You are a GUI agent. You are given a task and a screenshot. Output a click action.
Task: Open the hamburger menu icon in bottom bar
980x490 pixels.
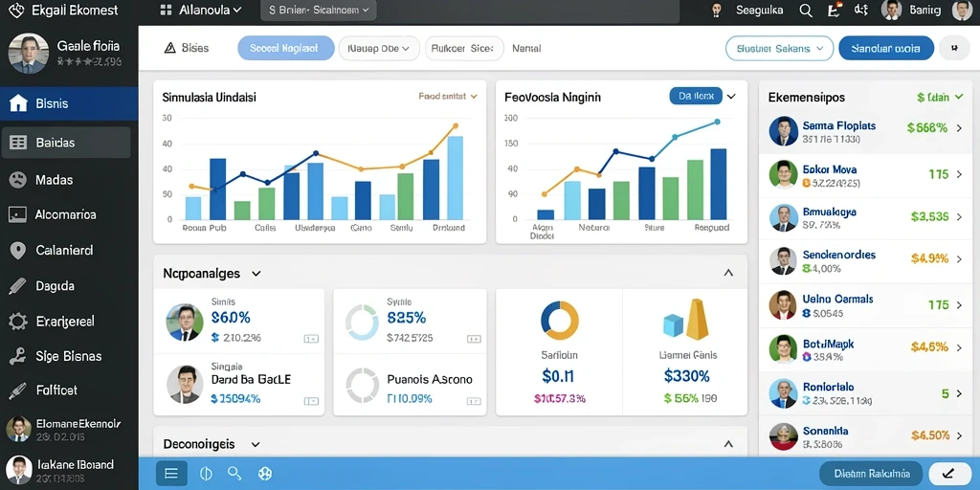[171, 473]
